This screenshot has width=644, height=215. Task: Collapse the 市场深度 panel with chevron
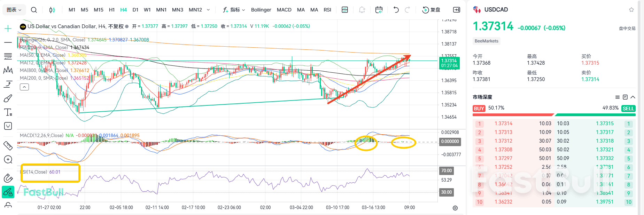coord(633,97)
